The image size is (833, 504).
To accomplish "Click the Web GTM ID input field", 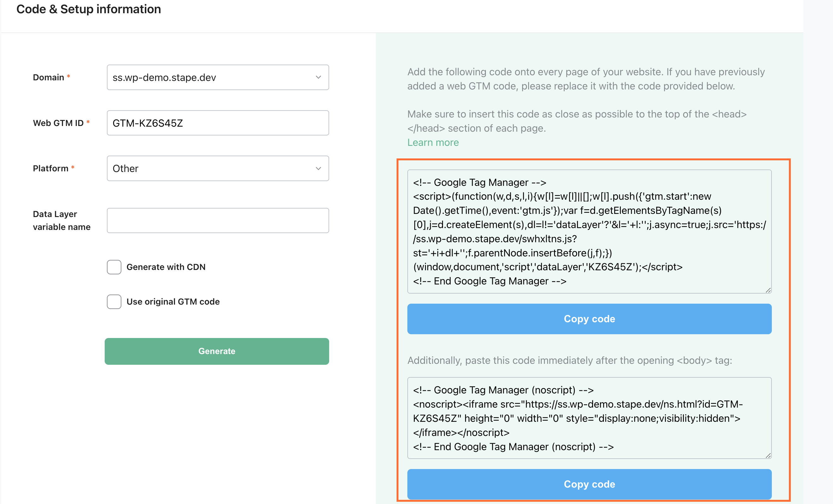I will click(218, 123).
